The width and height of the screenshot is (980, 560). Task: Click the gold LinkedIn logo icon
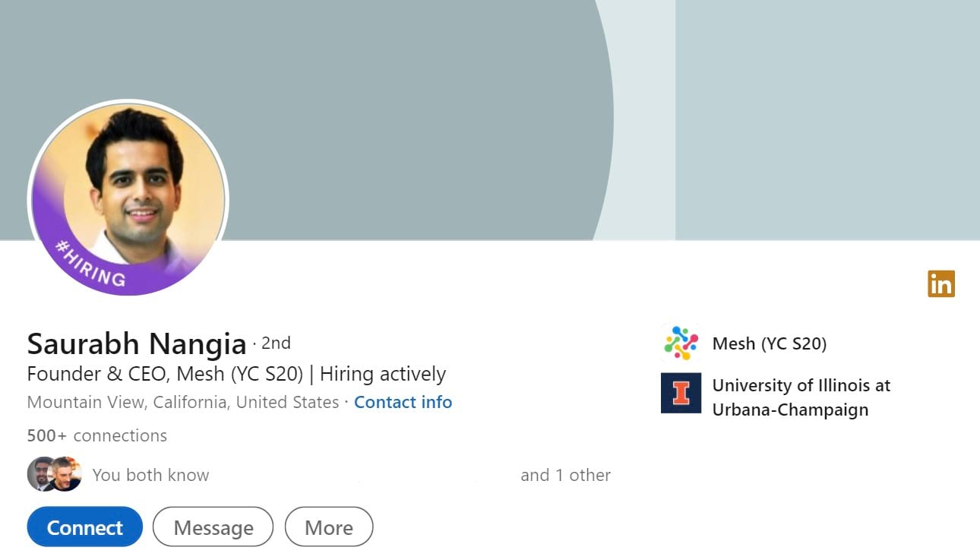pyautogui.click(x=941, y=283)
